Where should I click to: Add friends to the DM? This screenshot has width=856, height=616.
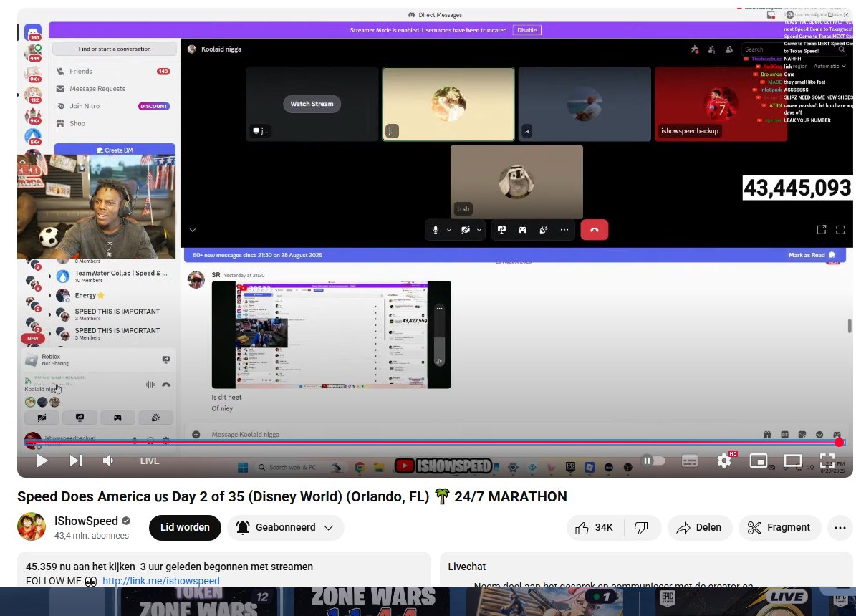pyautogui.click(x=712, y=49)
